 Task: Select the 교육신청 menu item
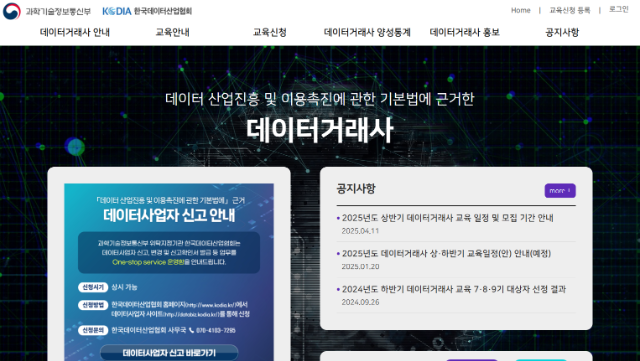click(x=270, y=32)
